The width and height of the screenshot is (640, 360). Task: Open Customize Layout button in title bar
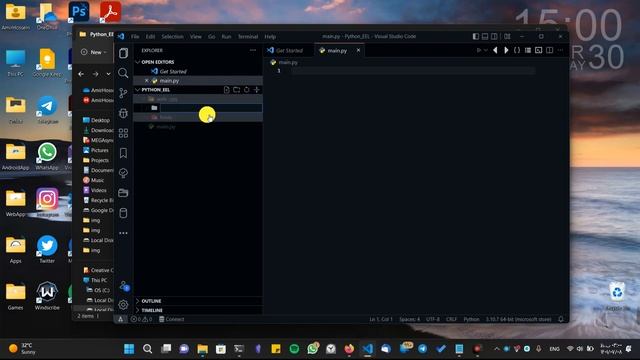click(507, 36)
